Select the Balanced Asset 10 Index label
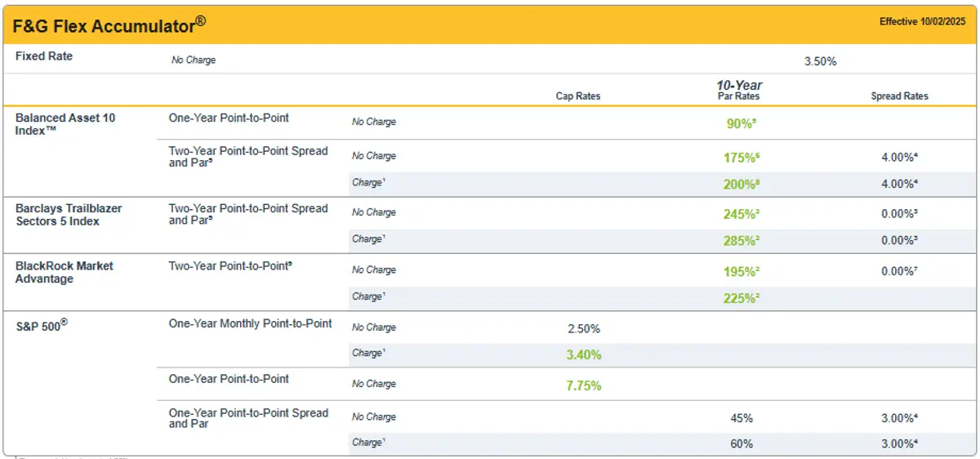The image size is (980, 459). tap(65, 124)
